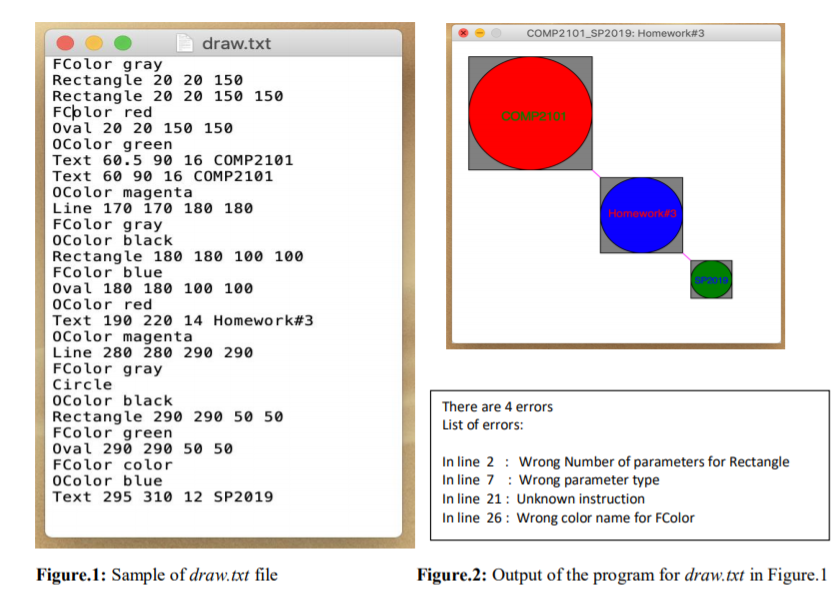Click line 'Rectangle 20 20 150'
833x594 pixels.
pos(148,80)
